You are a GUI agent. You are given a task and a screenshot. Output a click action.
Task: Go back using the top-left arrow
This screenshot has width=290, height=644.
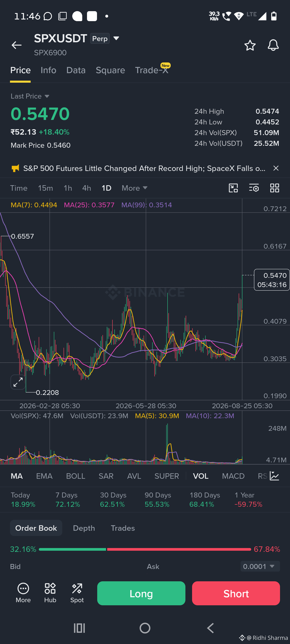click(x=16, y=45)
